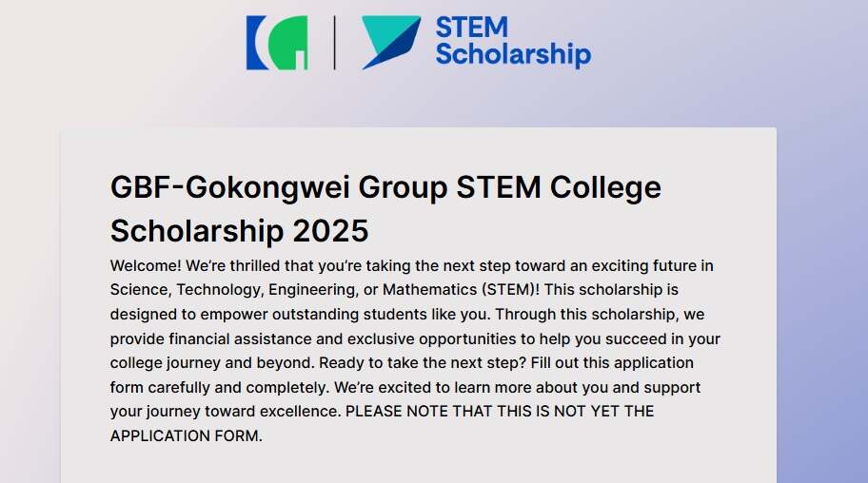Click the vertical divider line between the logos

[334, 43]
